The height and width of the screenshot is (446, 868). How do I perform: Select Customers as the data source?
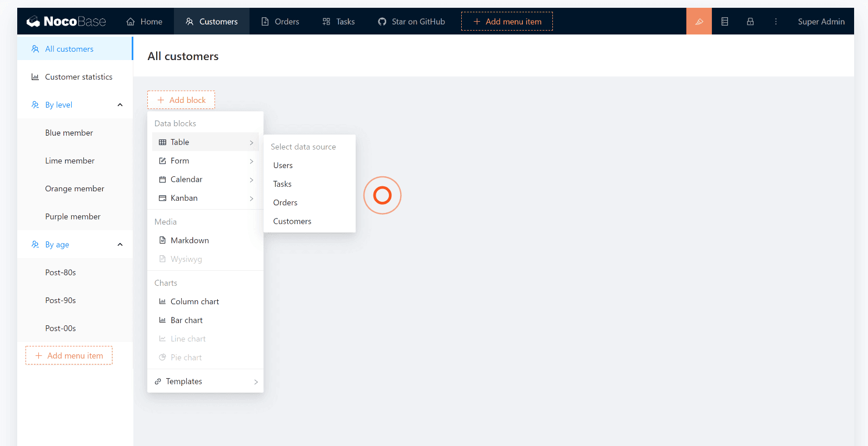click(x=292, y=221)
